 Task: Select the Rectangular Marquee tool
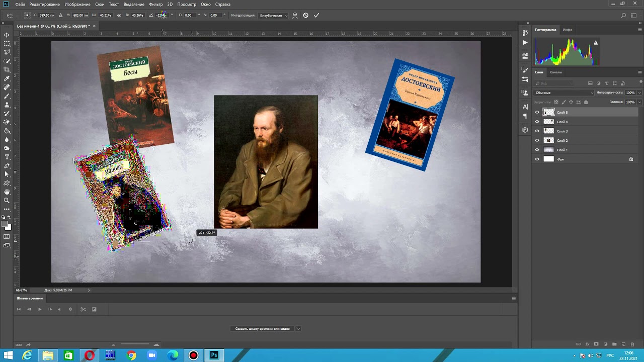tap(7, 44)
